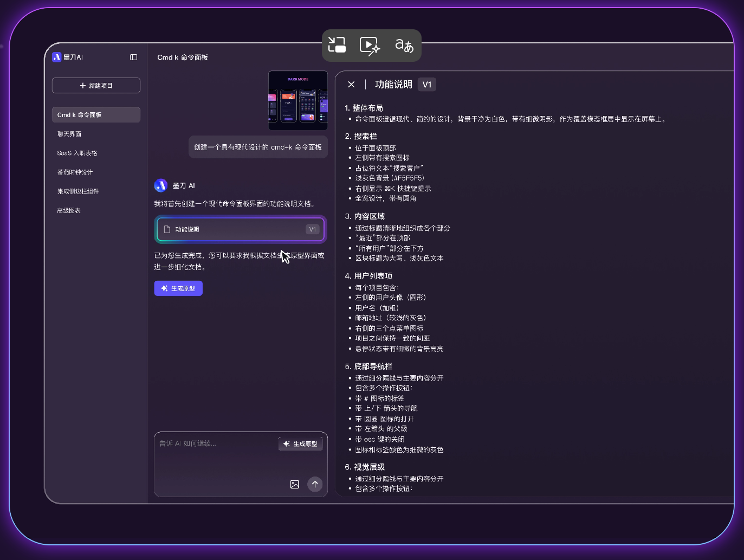Open the V1 badge on the 功能说明 card
Image resolution: width=744 pixels, height=560 pixels.
click(x=312, y=229)
